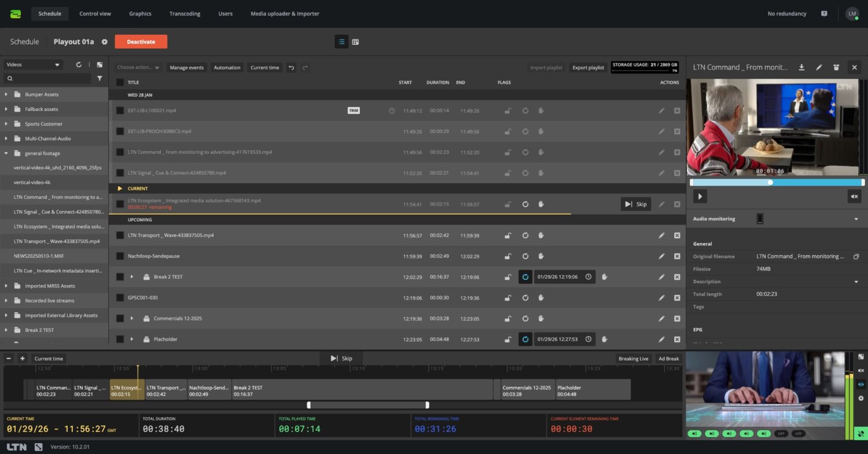The image size is (868, 454).
Task: Check the box for LTN Transport _Wave row
Action: [x=120, y=235]
